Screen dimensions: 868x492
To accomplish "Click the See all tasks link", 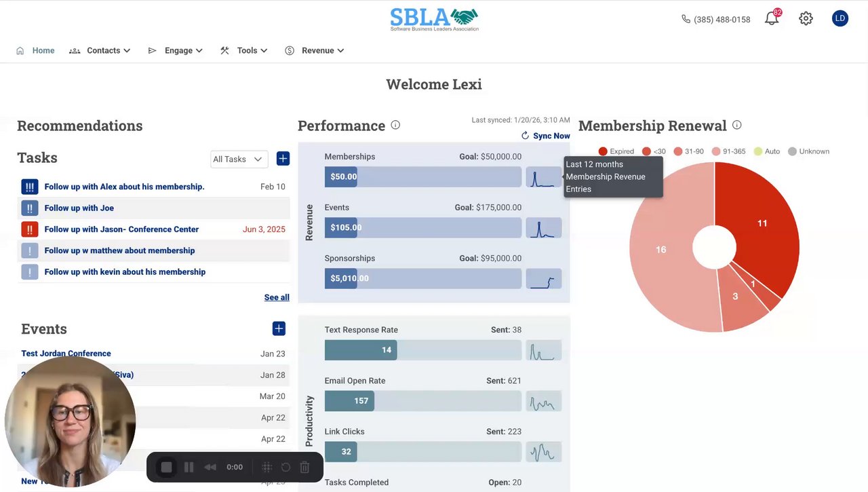I will click(x=277, y=297).
